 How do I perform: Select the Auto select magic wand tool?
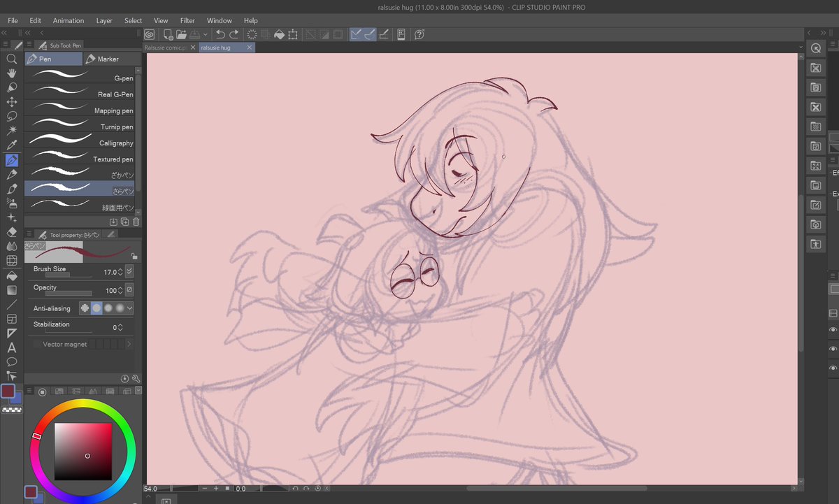point(12,131)
